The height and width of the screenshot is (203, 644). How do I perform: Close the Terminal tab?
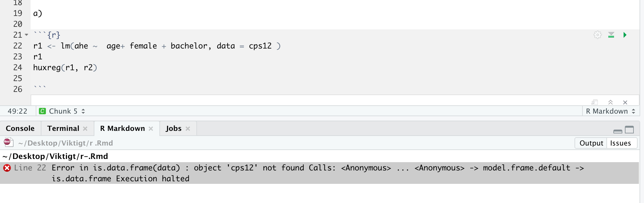tap(85, 129)
